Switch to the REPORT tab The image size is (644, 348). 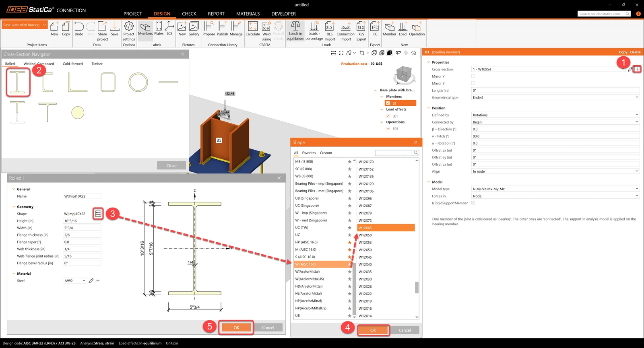(x=216, y=14)
